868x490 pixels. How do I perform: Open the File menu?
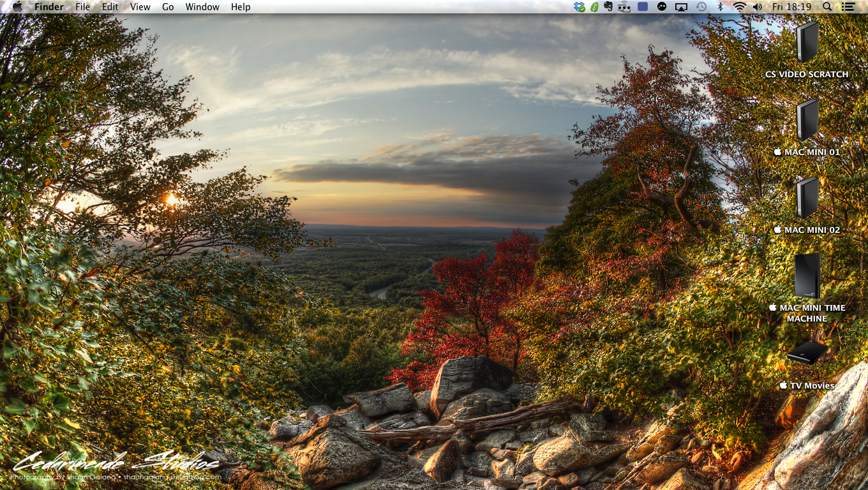[x=82, y=7]
